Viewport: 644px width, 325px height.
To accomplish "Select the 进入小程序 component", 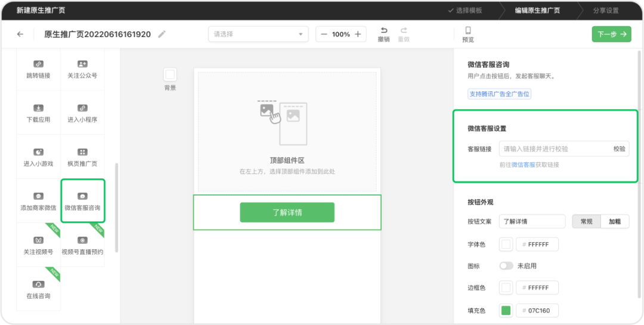I will 82,113.
